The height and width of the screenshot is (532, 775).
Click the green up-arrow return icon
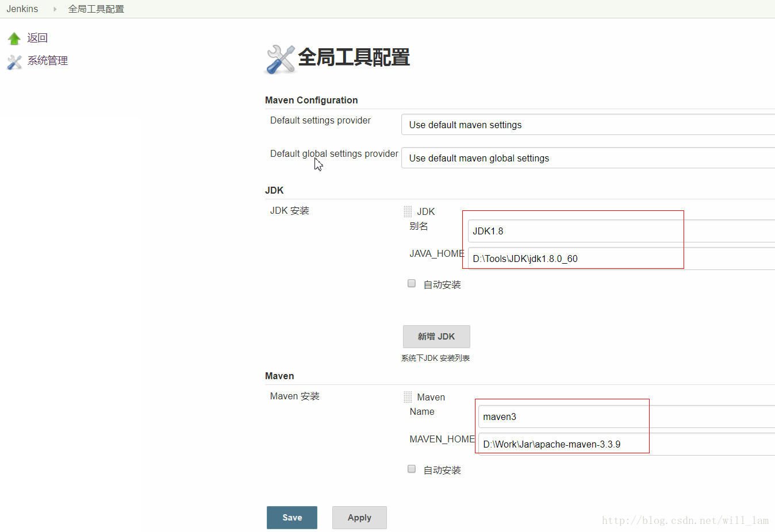pos(14,38)
